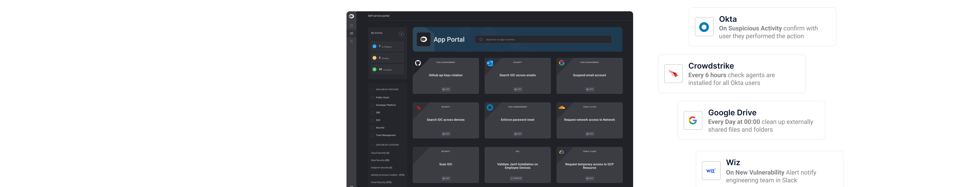Click the Wiz heading in the workflow card
This screenshot has width=980, height=187.
(733, 163)
